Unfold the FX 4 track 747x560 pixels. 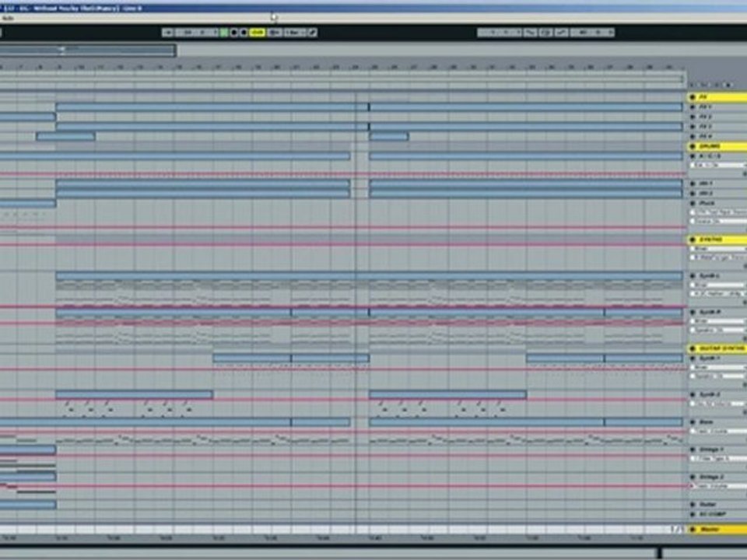[693, 136]
